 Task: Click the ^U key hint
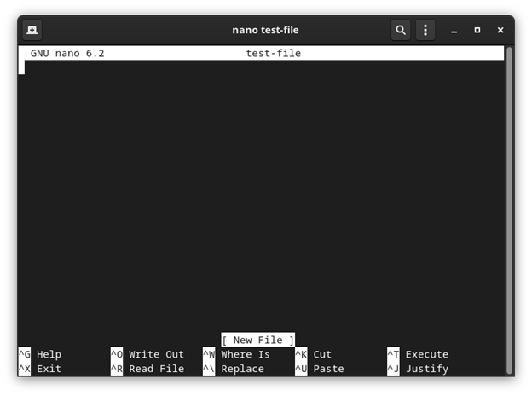tap(301, 369)
